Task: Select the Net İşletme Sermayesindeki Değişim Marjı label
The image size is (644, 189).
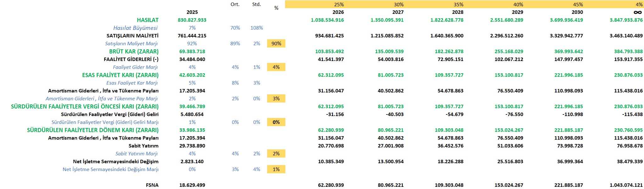Action: tap(110, 170)
